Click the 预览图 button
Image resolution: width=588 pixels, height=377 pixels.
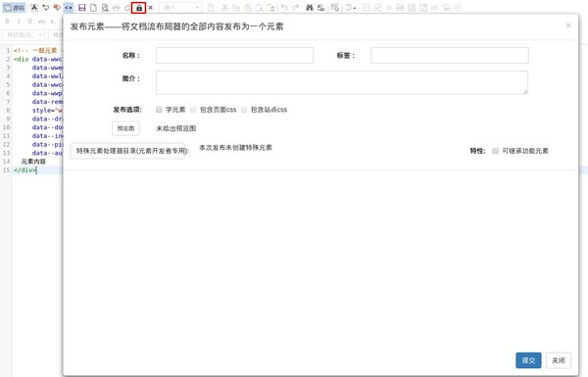tap(125, 128)
